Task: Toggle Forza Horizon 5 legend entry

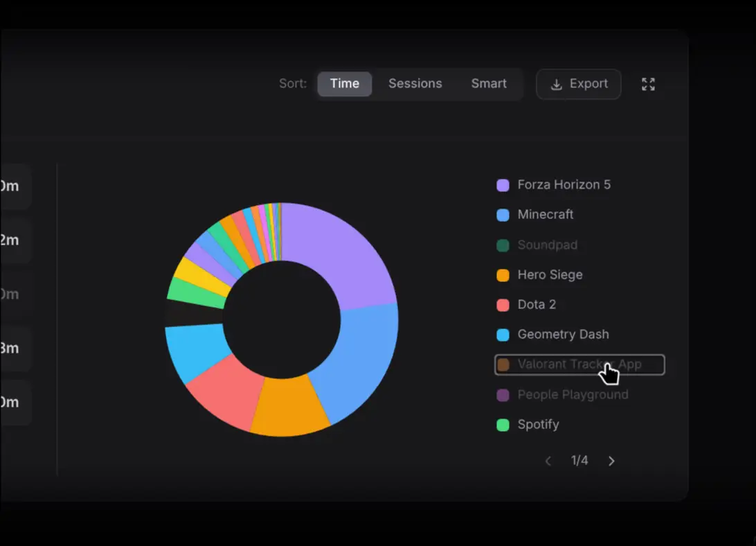Action: click(x=554, y=185)
